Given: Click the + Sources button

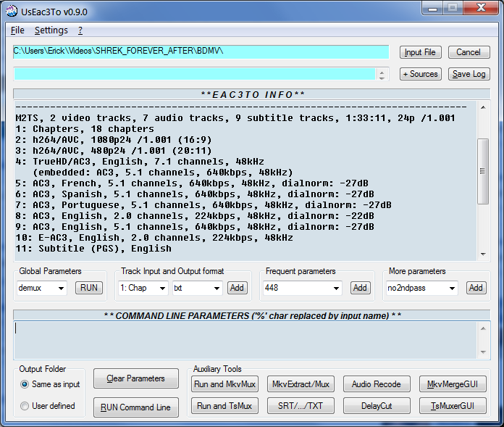Looking at the screenshot, I should pyautogui.click(x=421, y=74).
